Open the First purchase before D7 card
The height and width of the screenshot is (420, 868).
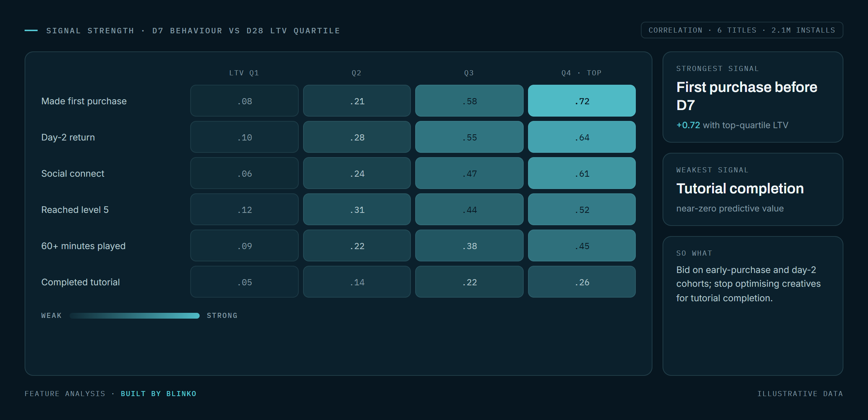(753, 97)
